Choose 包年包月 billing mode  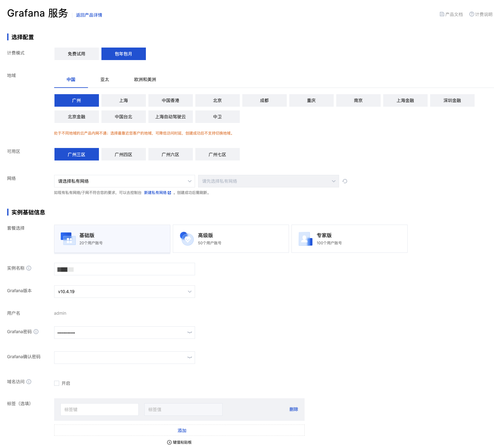pos(124,54)
